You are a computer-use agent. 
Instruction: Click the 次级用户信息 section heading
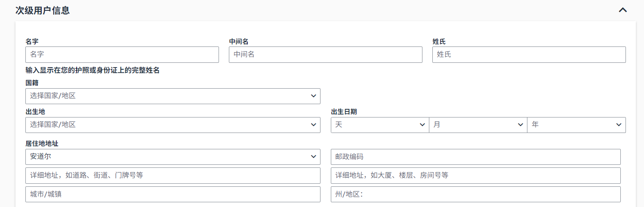(x=43, y=10)
